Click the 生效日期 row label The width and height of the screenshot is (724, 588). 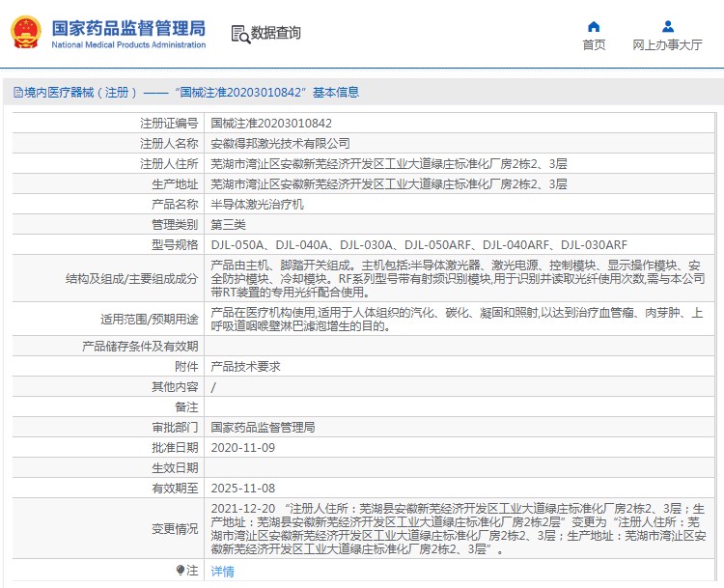pyautogui.click(x=175, y=468)
